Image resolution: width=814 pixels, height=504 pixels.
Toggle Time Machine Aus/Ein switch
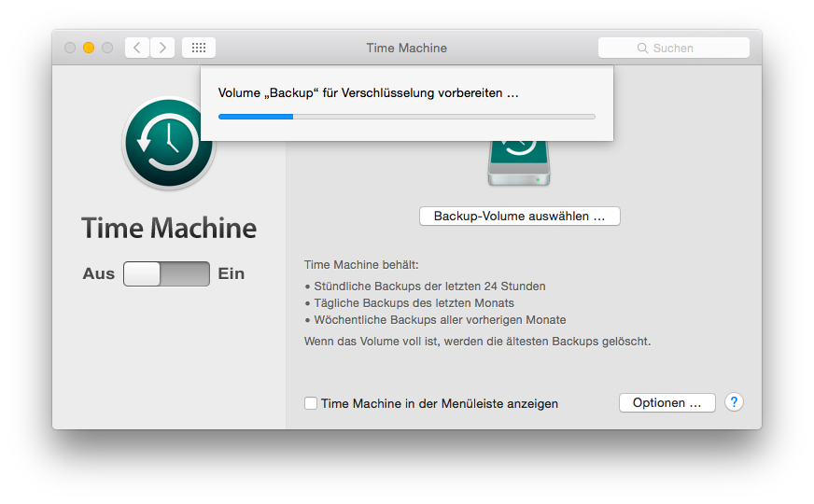point(167,274)
